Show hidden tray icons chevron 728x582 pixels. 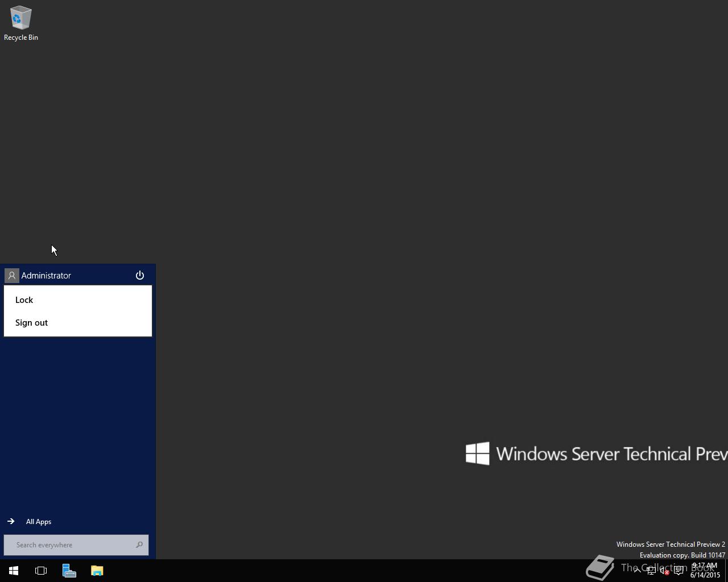[637, 571]
